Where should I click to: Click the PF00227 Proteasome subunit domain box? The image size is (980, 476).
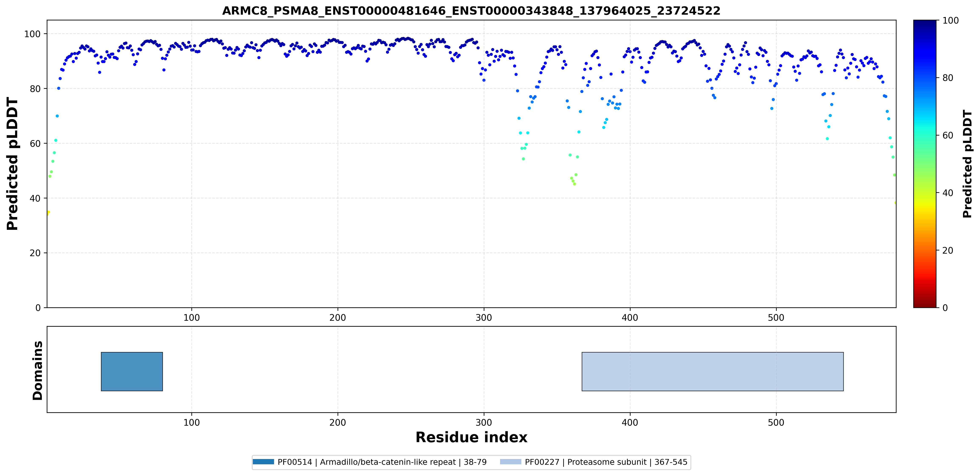click(x=713, y=371)
